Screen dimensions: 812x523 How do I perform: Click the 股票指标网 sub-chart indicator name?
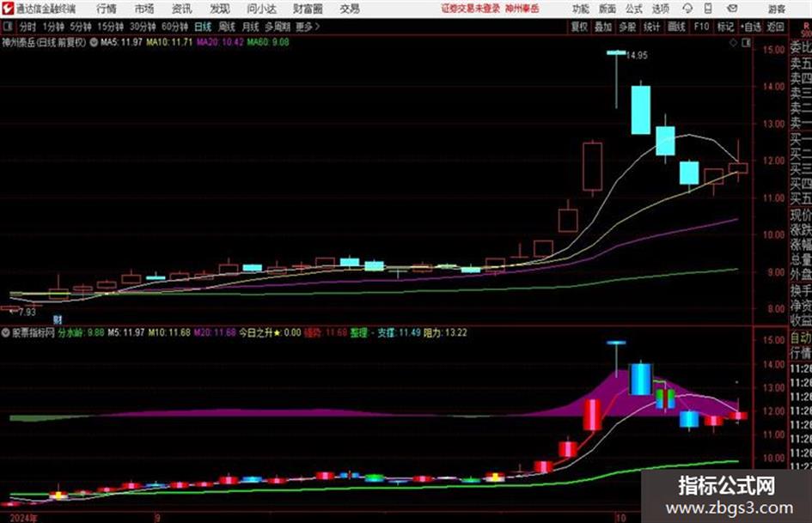pyautogui.click(x=34, y=333)
